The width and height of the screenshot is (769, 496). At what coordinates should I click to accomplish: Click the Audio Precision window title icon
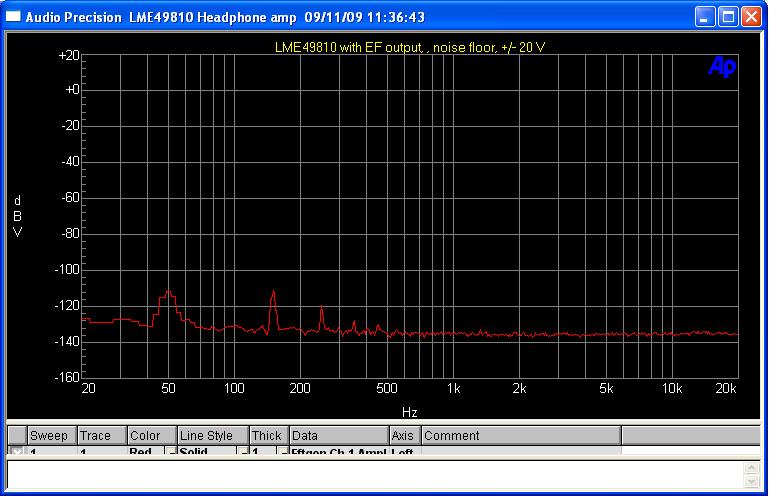[13, 17]
